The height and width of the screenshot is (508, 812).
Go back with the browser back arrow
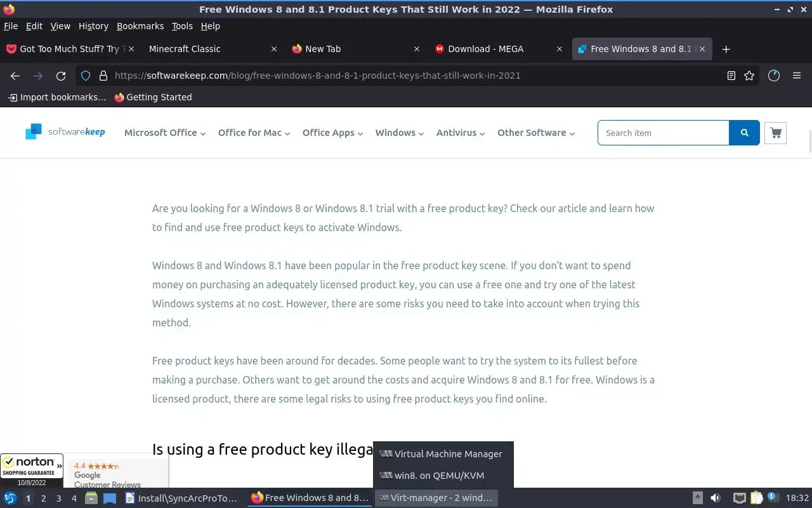tap(15, 76)
